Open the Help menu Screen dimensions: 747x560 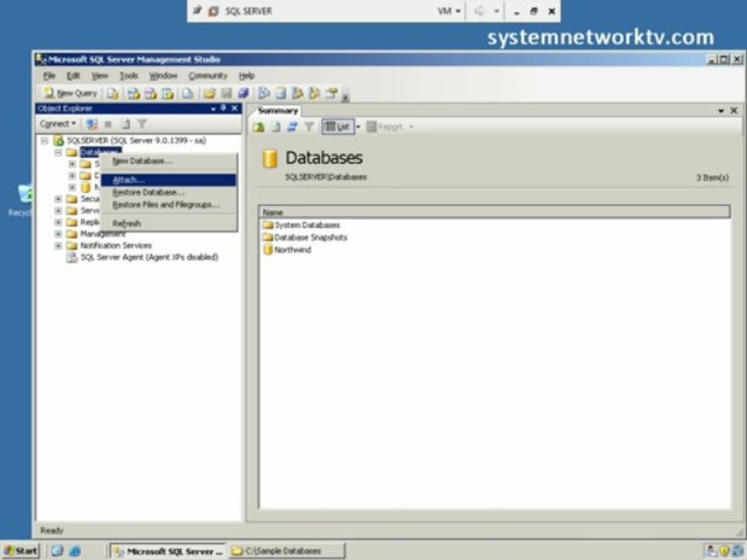247,75
